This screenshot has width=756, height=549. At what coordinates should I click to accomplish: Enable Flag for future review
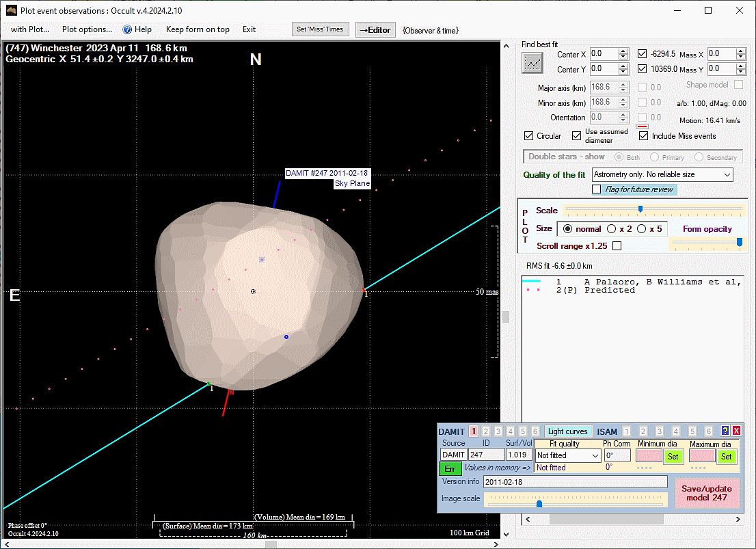click(597, 189)
